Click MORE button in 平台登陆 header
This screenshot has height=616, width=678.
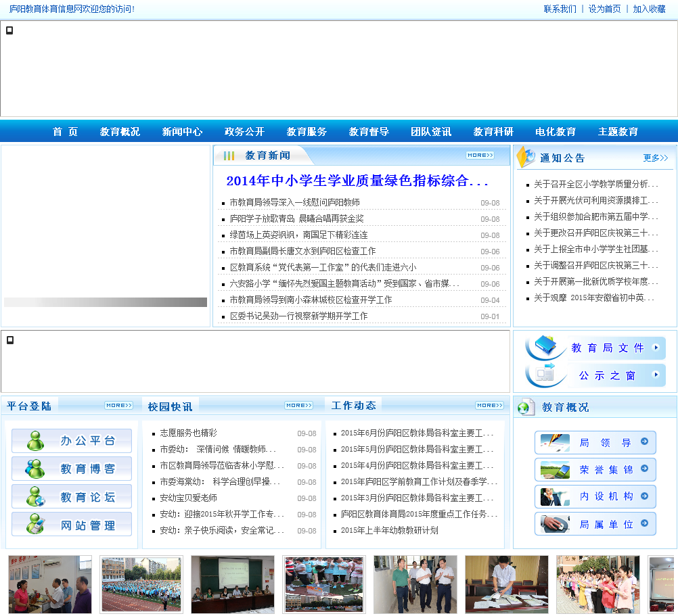(118, 405)
